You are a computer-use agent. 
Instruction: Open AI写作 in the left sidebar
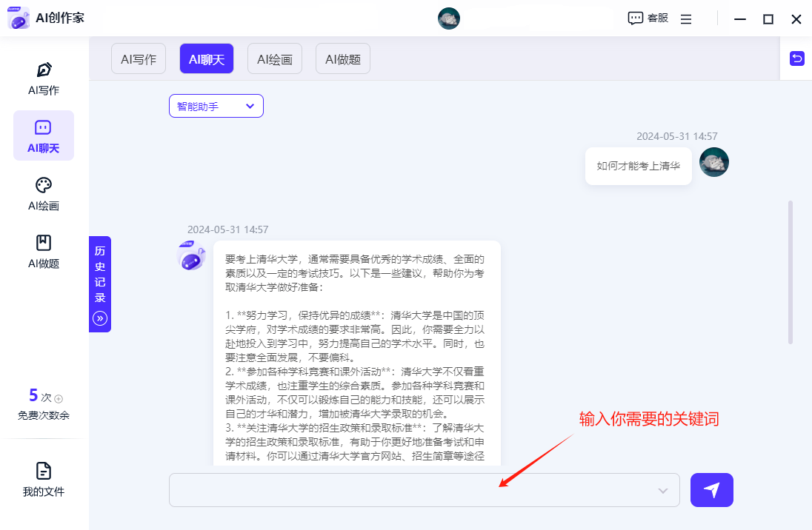click(x=44, y=78)
